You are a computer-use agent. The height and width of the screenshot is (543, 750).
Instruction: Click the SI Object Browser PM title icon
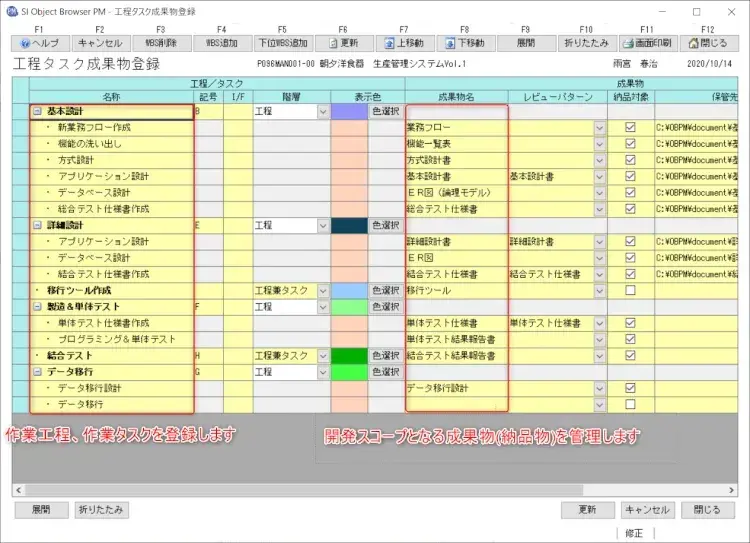point(12,11)
